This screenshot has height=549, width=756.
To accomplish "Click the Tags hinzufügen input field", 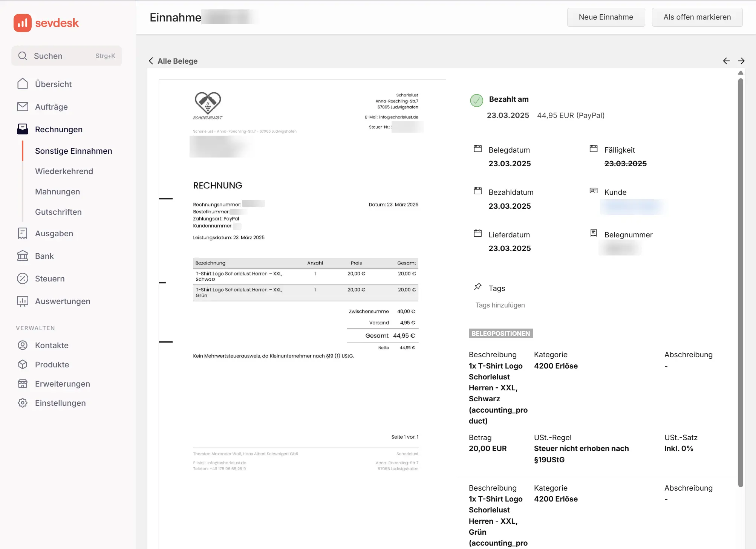I will 500,305.
